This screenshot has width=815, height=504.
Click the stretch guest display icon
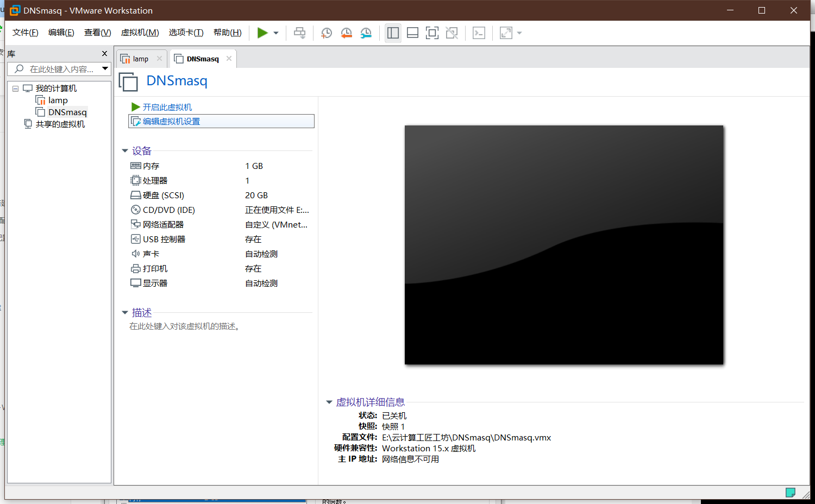(506, 33)
